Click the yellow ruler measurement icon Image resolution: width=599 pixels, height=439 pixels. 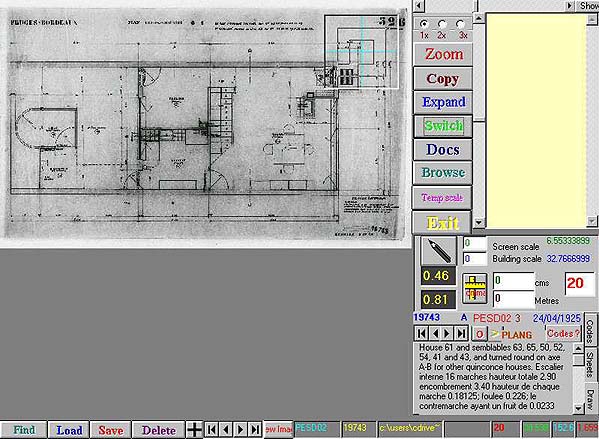474,288
